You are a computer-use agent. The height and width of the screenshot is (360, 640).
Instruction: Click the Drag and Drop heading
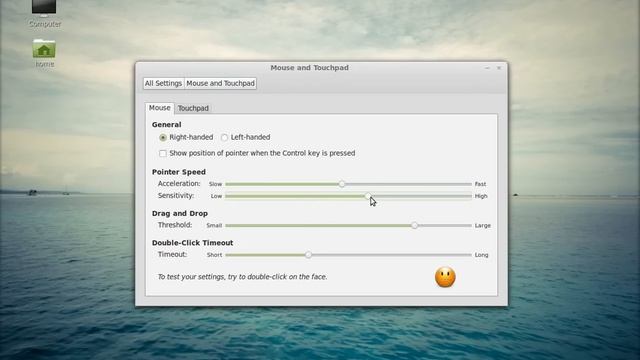pos(180,213)
